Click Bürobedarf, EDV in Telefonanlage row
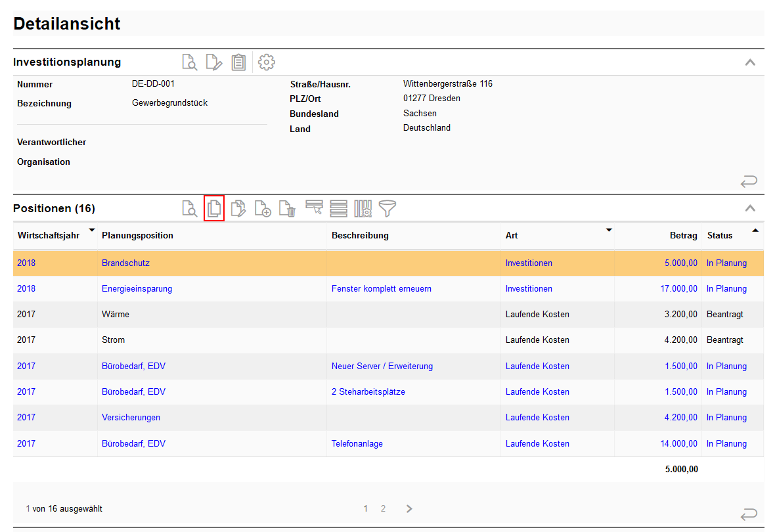The image size is (775, 532). pyautogui.click(x=133, y=444)
